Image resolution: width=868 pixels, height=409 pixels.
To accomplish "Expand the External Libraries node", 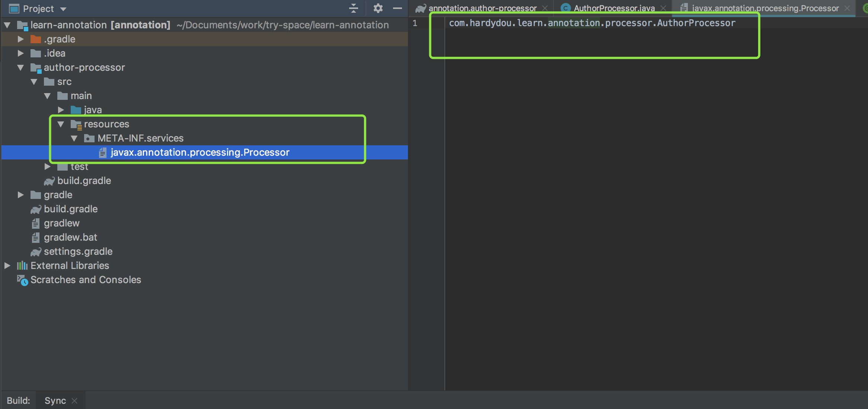I will [x=7, y=266].
